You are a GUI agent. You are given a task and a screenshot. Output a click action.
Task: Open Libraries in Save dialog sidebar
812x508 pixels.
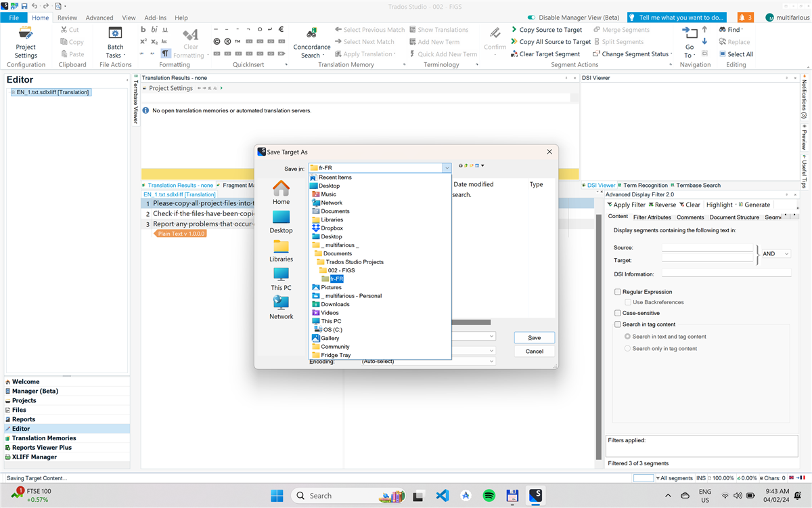pyautogui.click(x=281, y=250)
